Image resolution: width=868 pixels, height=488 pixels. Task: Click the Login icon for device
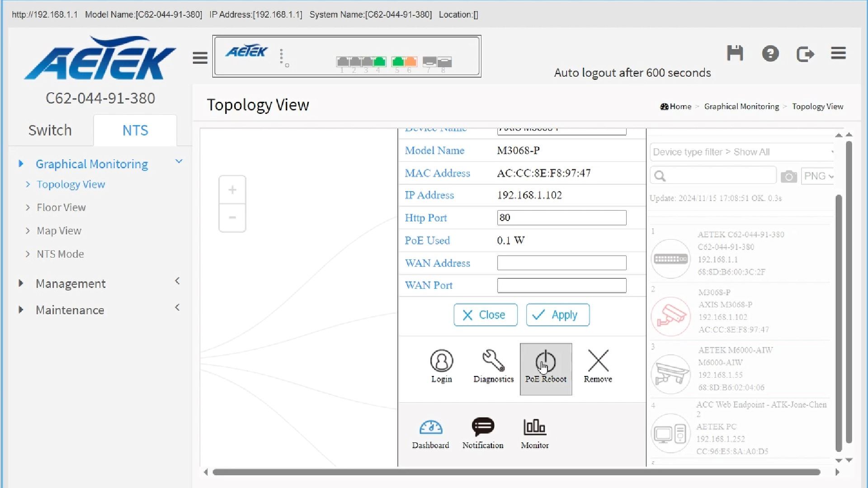[x=441, y=365]
